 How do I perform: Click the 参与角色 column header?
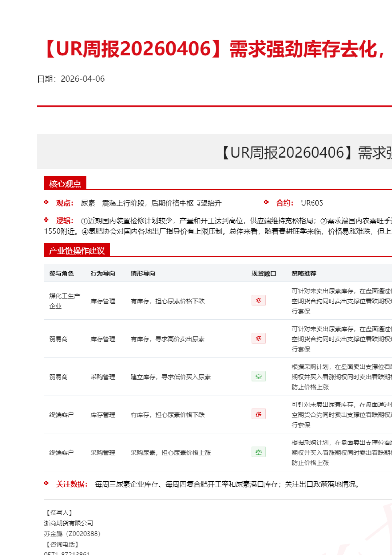coord(61,273)
